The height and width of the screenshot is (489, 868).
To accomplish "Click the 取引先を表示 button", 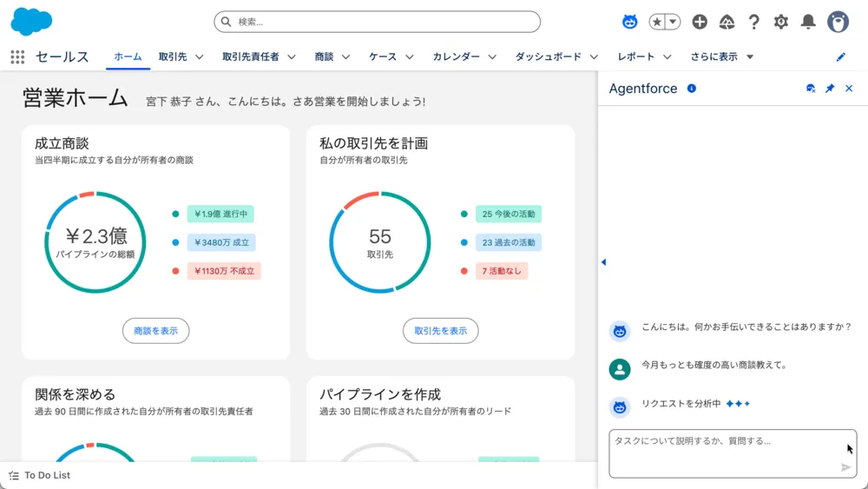I will pyautogui.click(x=441, y=331).
